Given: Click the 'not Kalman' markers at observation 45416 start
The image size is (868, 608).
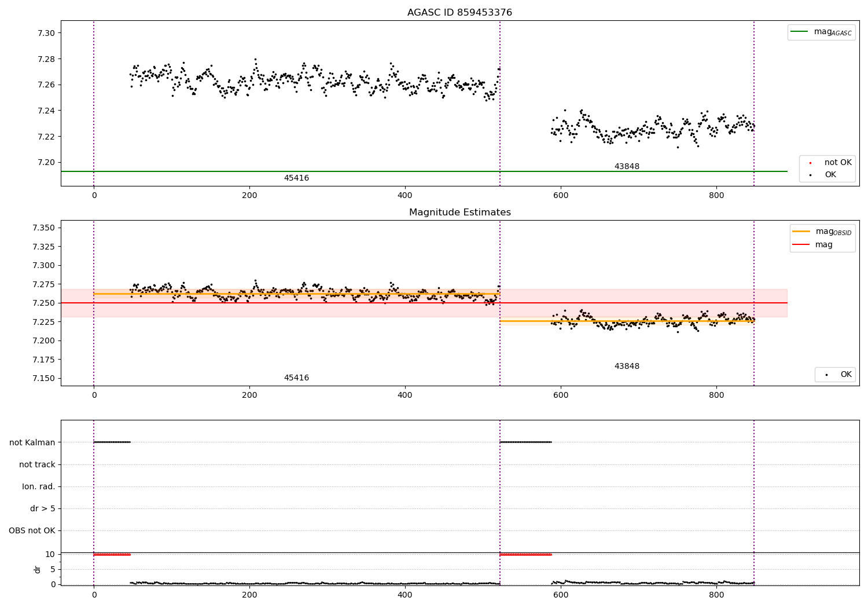Looking at the screenshot, I should click(112, 442).
